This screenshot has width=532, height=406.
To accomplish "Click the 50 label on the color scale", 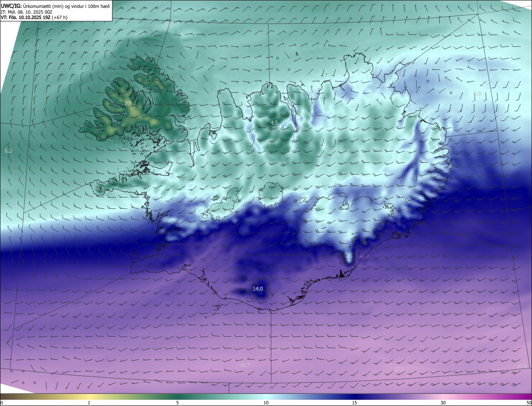I will pos(529,403).
